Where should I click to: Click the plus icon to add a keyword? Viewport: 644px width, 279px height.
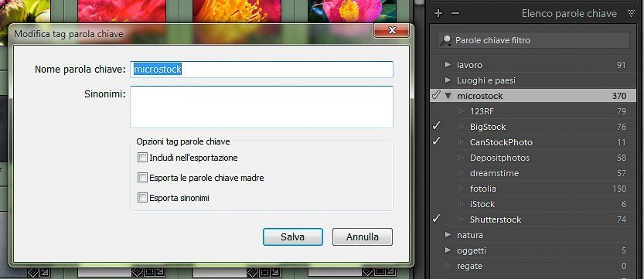[x=438, y=14]
